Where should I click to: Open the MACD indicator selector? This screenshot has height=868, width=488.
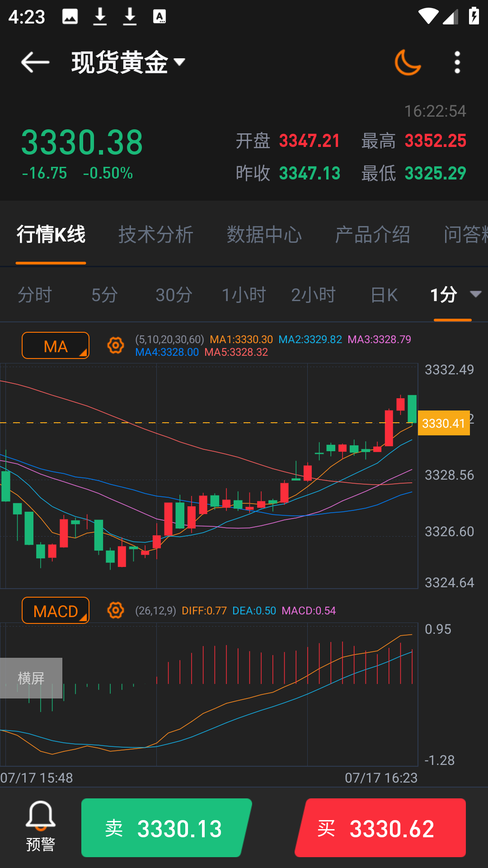pyautogui.click(x=56, y=610)
